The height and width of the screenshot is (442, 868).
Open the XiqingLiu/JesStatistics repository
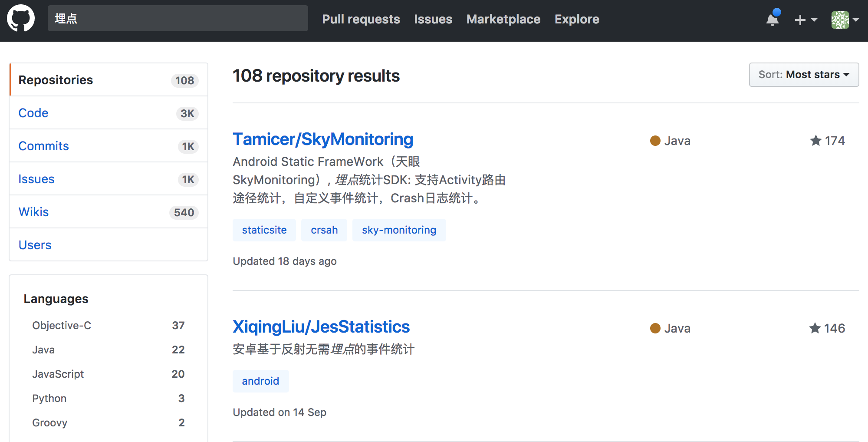pyautogui.click(x=321, y=327)
